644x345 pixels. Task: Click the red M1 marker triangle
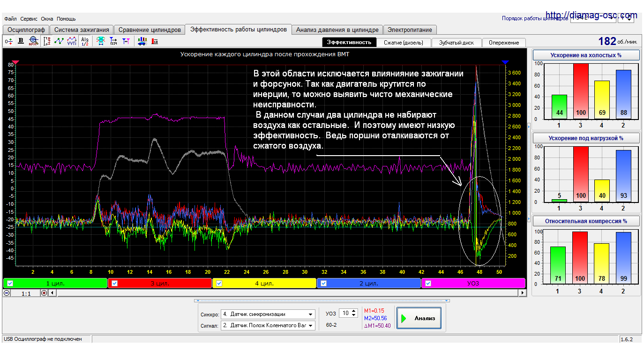pyautogui.click(x=15, y=62)
